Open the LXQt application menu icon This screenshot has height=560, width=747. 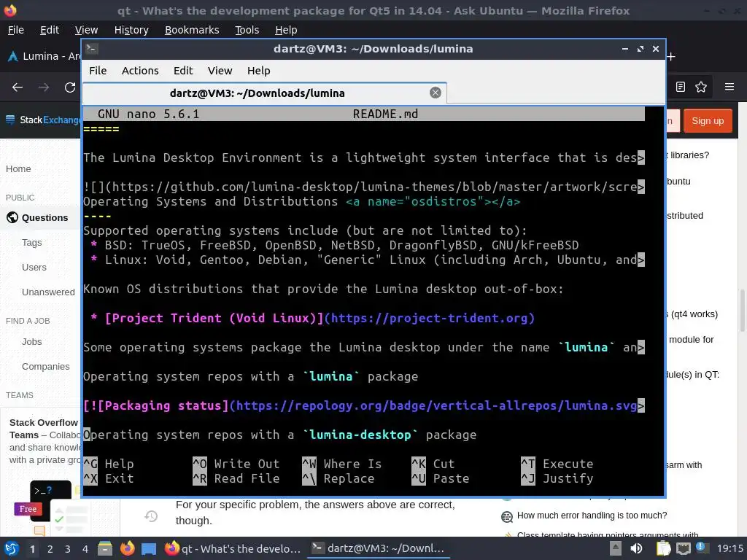[x=12, y=548]
